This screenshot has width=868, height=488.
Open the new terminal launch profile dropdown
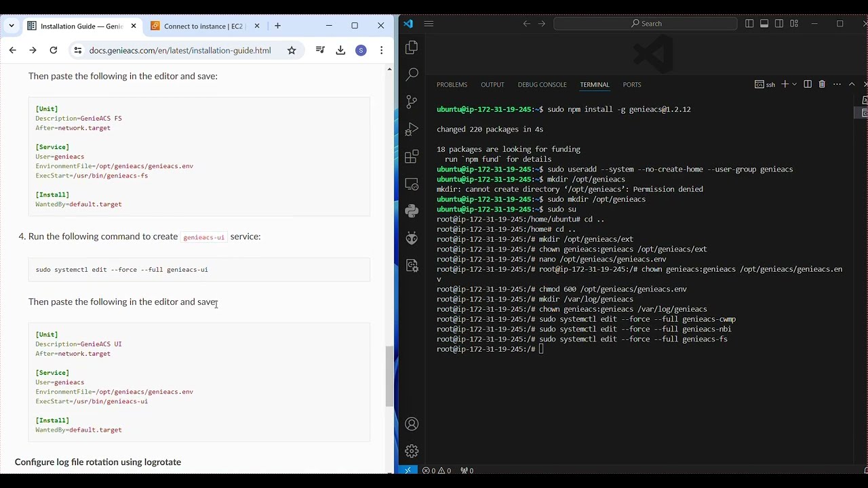(x=794, y=84)
